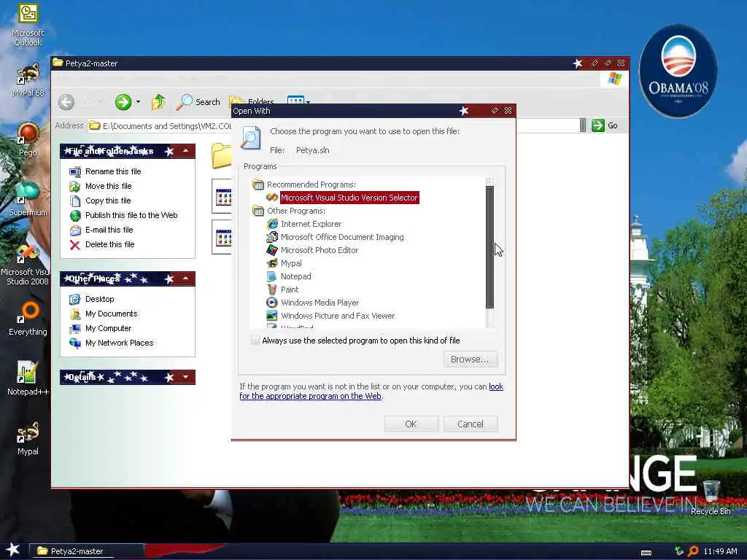Select Internet Explorer in programs list
Viewport: 747px width, 560px height.
pos(311,224)
